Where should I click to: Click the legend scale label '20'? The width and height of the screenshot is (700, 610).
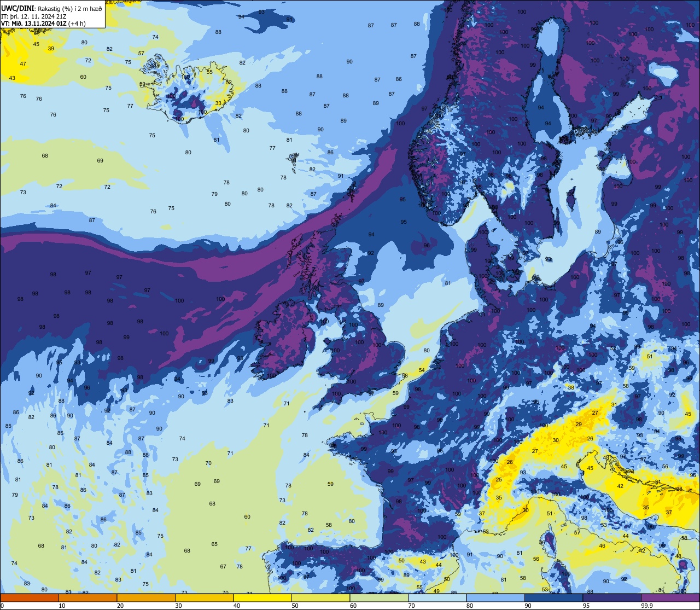[x=120, y=606]
